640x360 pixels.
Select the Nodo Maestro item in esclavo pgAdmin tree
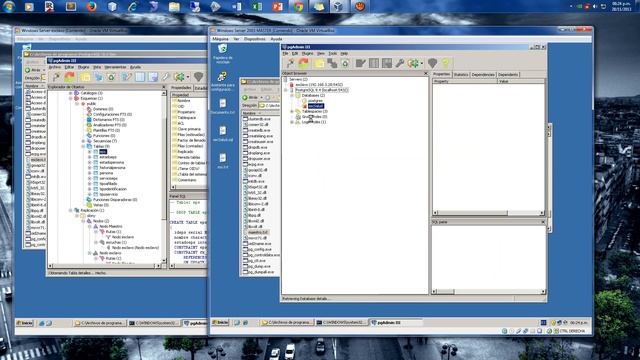pos(110,226)
